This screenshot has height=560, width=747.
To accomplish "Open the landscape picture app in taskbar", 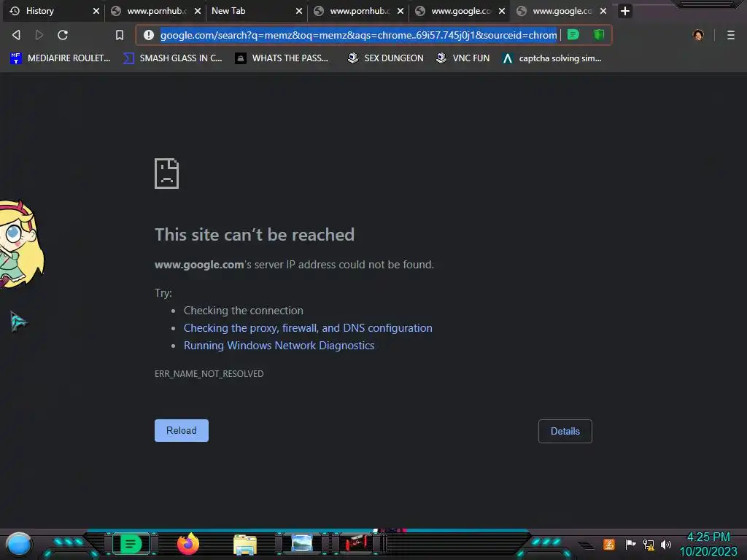I will coord(302,543).
